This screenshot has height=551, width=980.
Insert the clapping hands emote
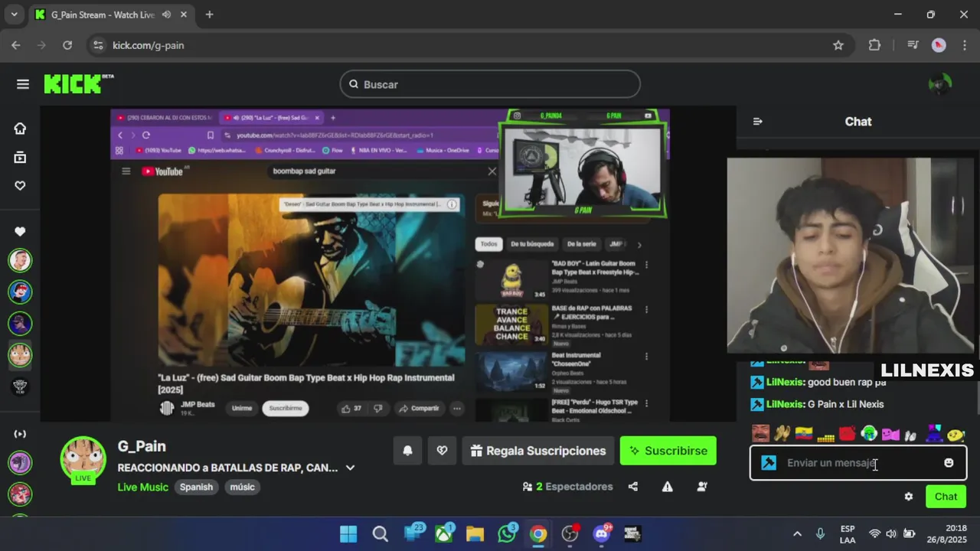click(782, 434)
